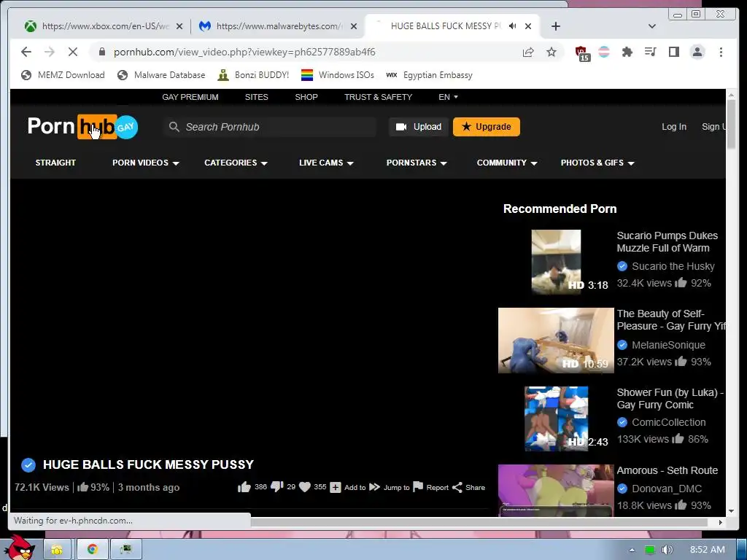Switch to the xbox.com tab

coord(105,26)
